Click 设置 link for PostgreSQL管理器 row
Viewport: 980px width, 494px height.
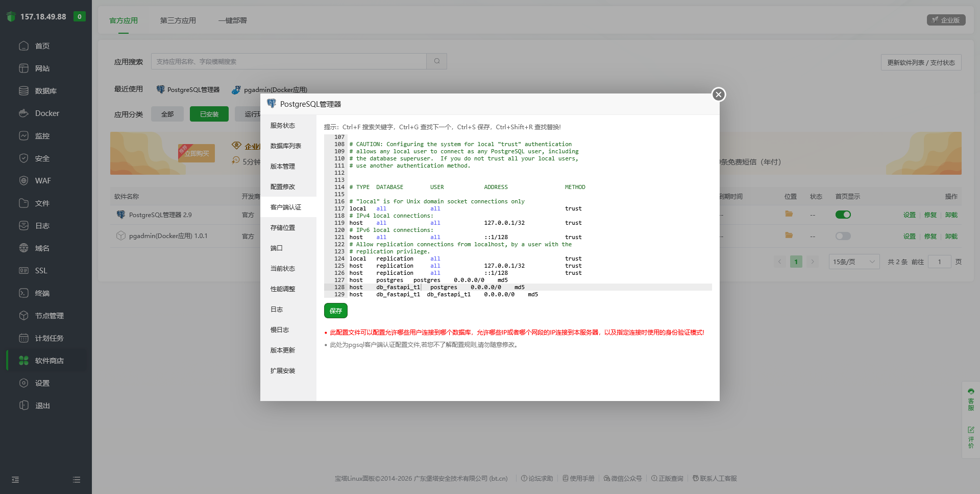pyautogui.click(x=910, y=215)
